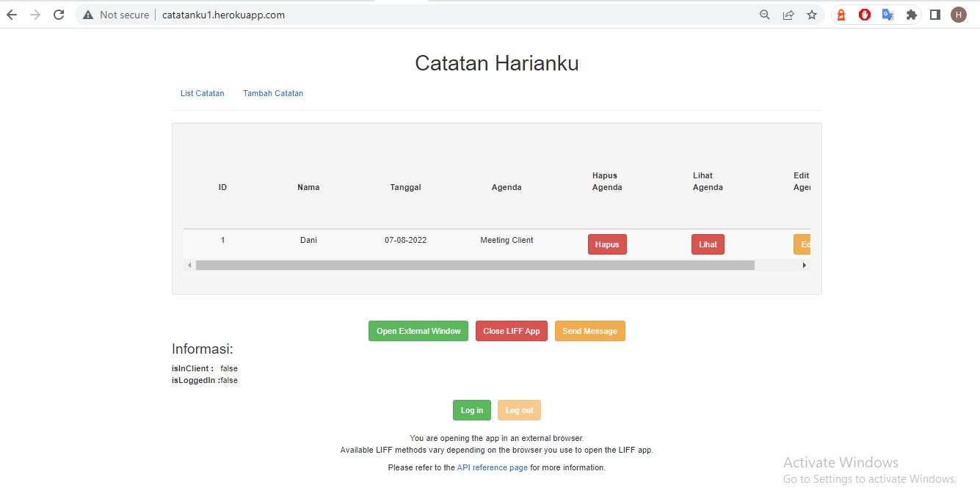Screen dimensions: 980x496
Task: Open the Lighthouse extension icon
Action: coord(841,15)
